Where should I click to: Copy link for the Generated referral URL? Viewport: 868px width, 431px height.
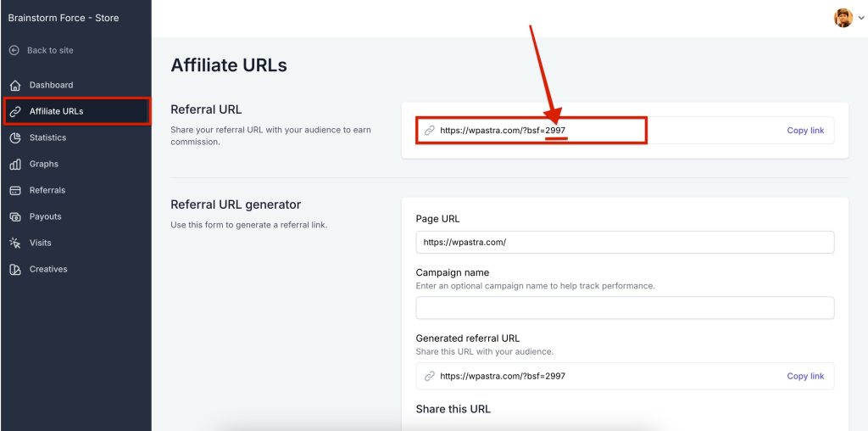click(805, 376)
